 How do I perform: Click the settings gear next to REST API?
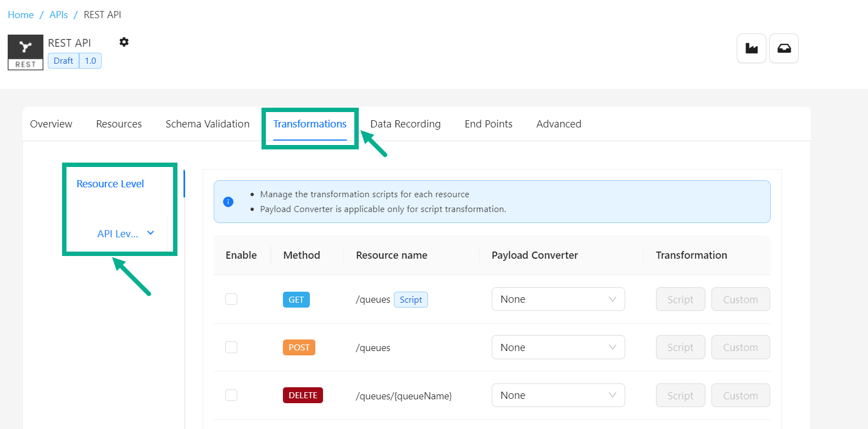[124, 42]
